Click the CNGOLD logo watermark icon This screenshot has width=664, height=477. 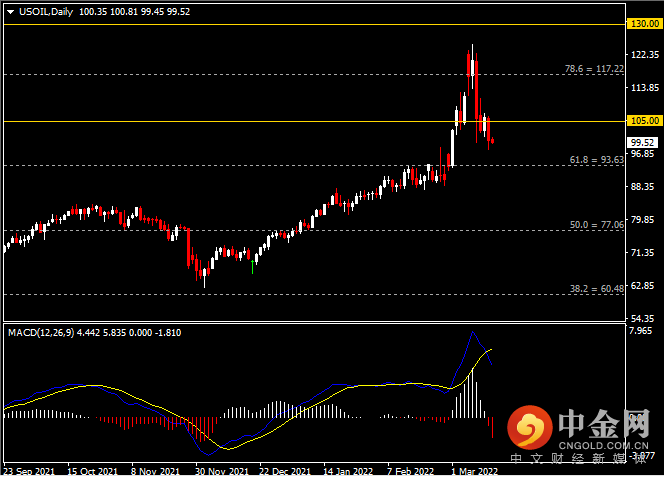point(529,427)
